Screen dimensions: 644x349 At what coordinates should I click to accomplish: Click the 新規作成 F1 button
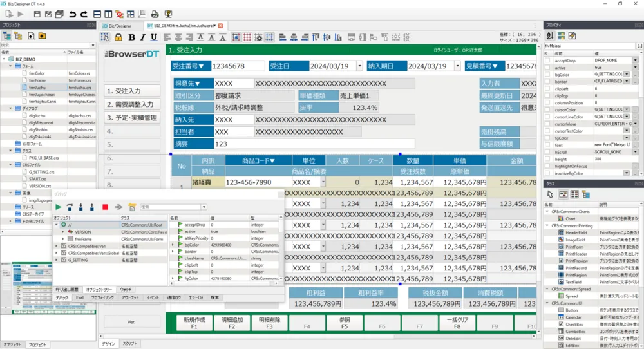194,323
